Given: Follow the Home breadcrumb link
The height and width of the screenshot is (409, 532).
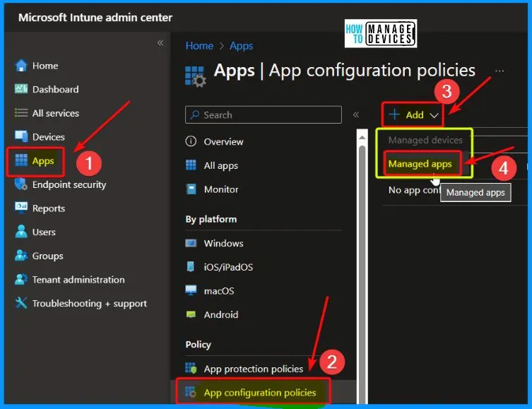Looking at the screenshot, I should tap(199, 45).
